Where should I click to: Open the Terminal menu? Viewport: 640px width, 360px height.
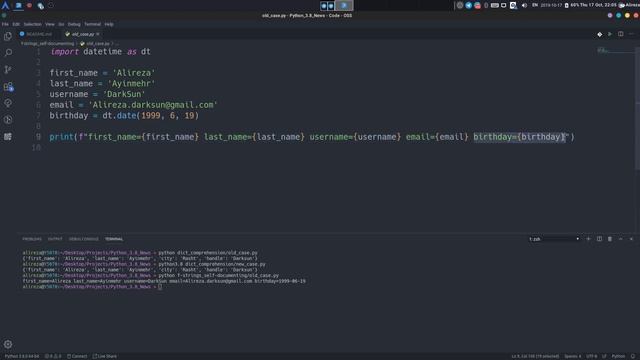point(92,24)
